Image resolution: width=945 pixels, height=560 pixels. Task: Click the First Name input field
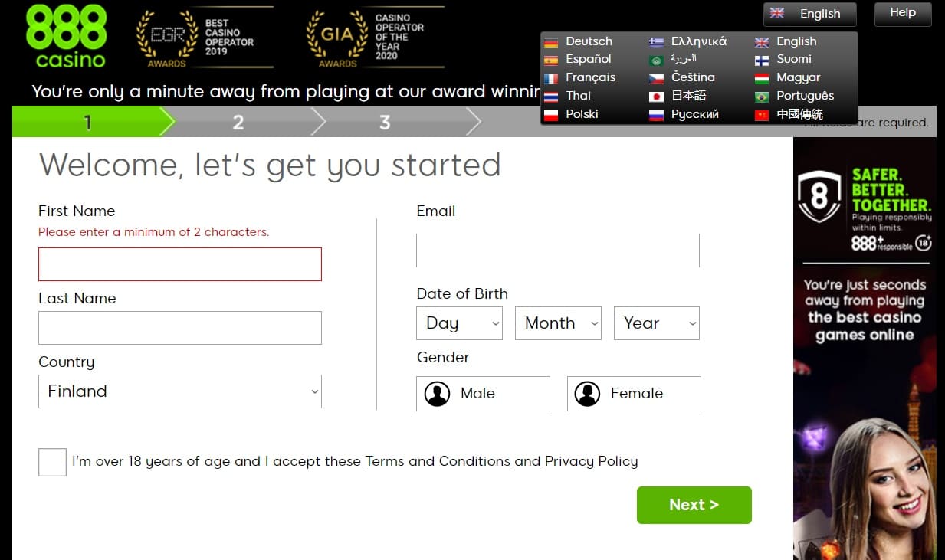180,264
